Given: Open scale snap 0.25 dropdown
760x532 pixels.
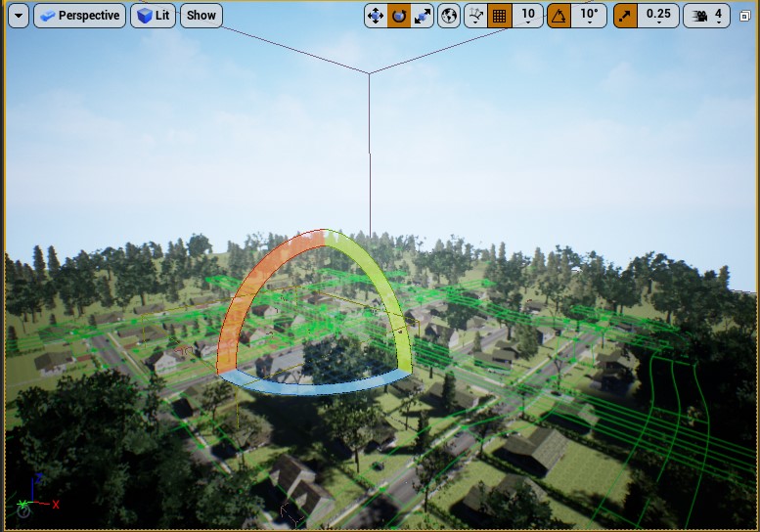Looking at the screenshot, I should pos(658,16).
